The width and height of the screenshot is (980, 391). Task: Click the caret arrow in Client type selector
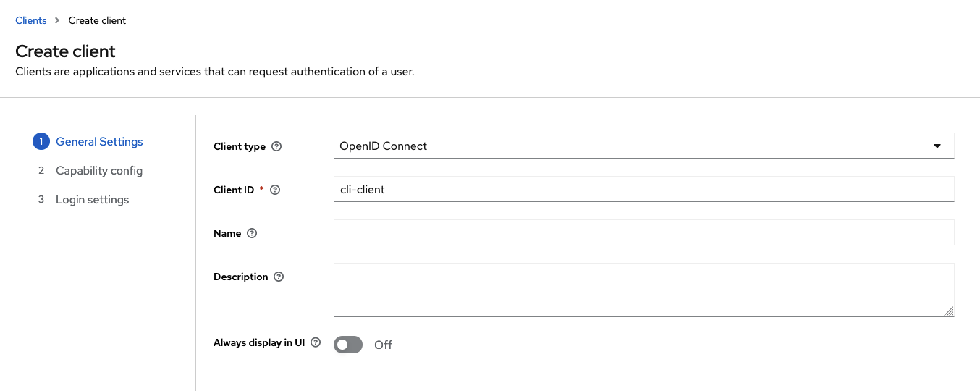937,146
